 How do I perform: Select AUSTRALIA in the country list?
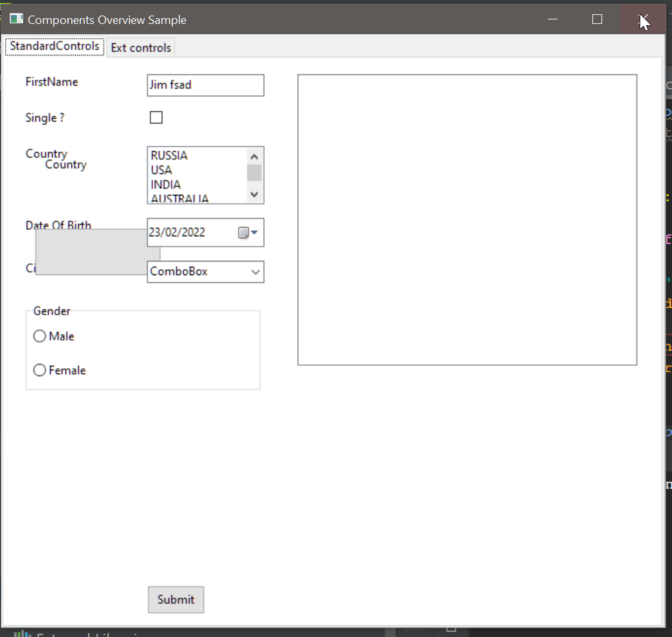coord(179,199)
